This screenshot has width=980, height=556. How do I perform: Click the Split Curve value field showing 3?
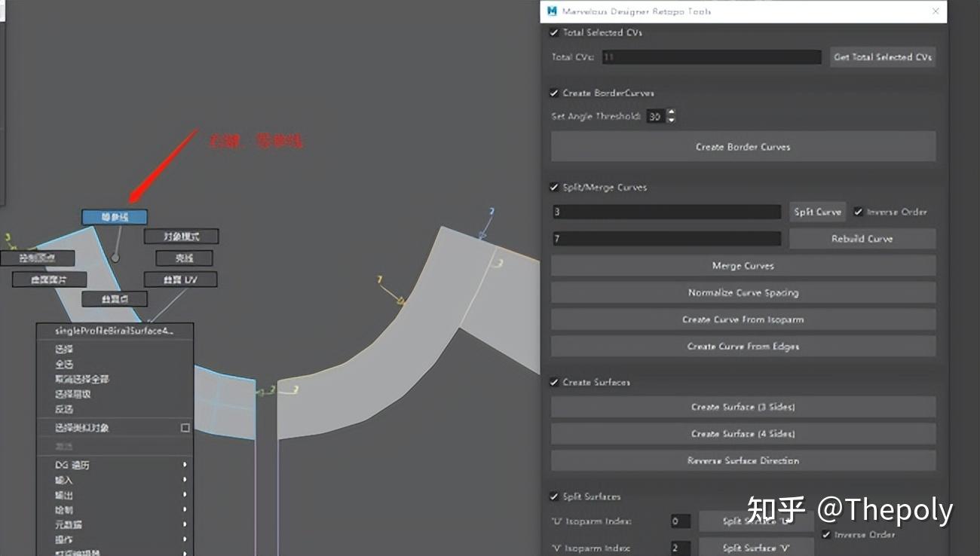[x=666, y=212]
